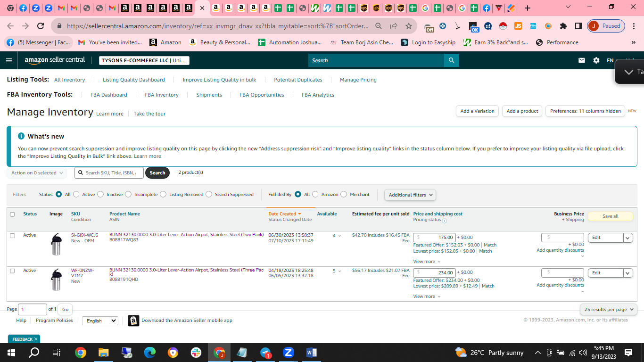Select the Incomplete status filter
This screenshot has height=362, width=644.
(128, 194)
